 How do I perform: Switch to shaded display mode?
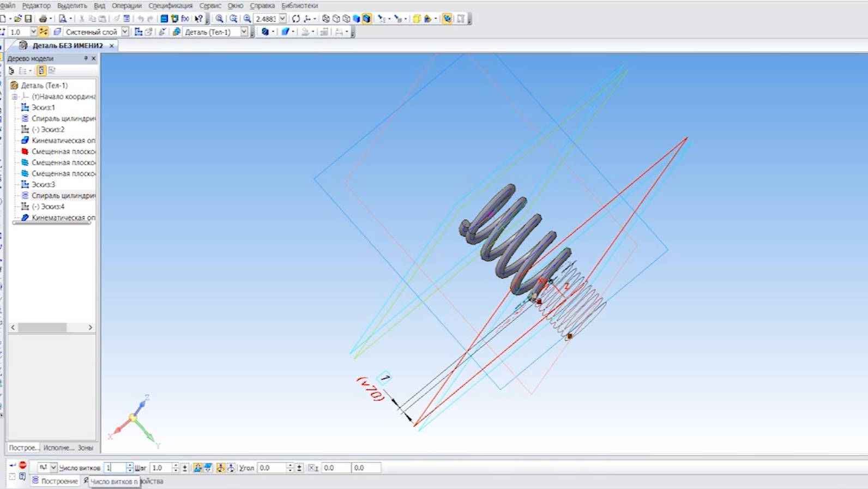point(357,19)
